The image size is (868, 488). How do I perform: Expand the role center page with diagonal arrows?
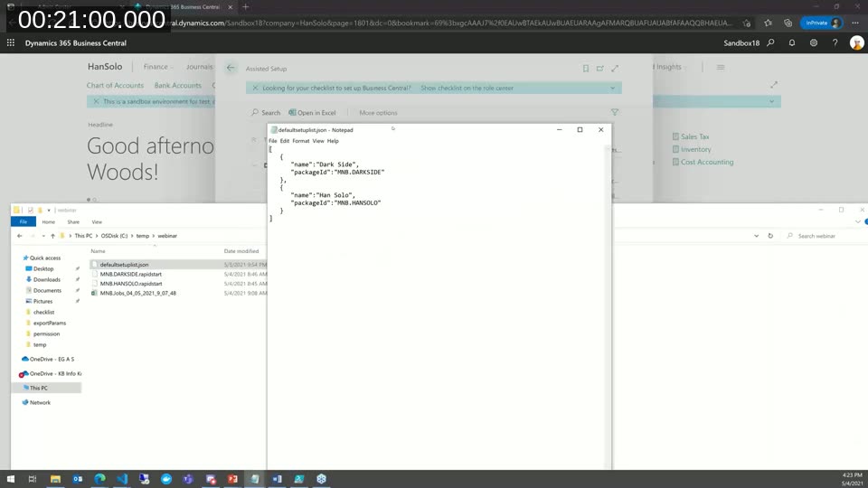click(x=774, y=85)
